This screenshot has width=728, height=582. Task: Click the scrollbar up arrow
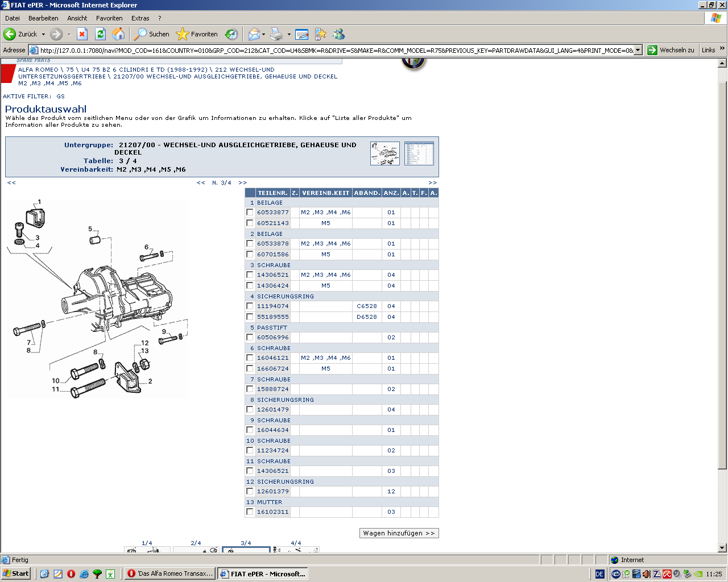click(x=722, y=63)
